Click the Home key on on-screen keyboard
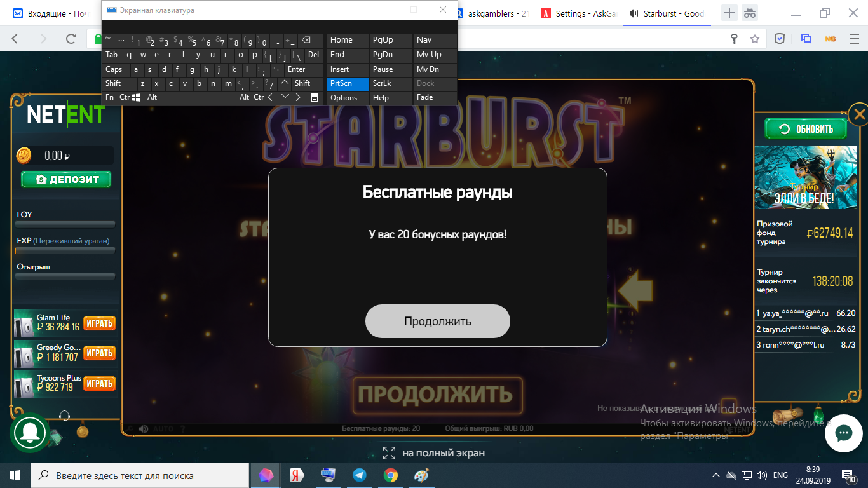Screen dimensions: 868x488 (348, 39)
